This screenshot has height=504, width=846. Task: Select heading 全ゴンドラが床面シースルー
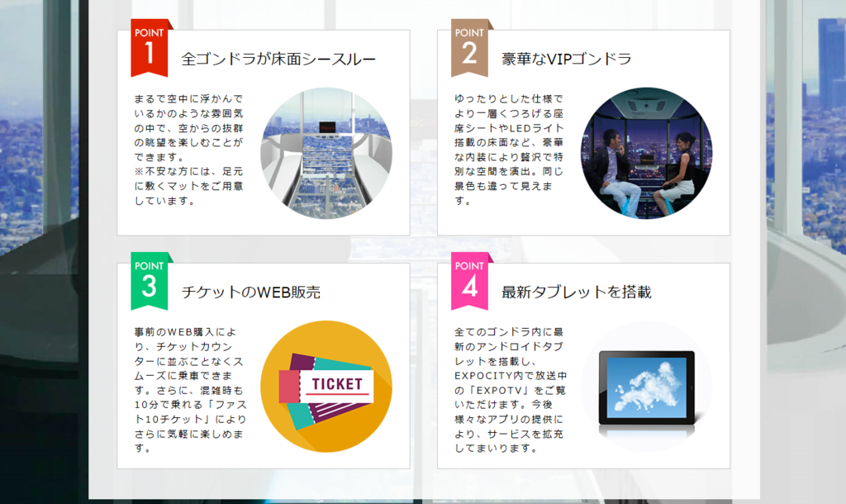[278, 59]
